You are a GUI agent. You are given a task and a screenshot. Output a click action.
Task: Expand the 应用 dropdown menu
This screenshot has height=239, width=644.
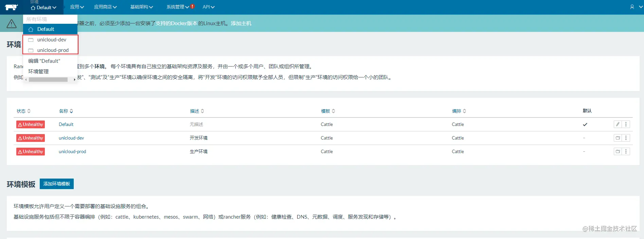77,7
